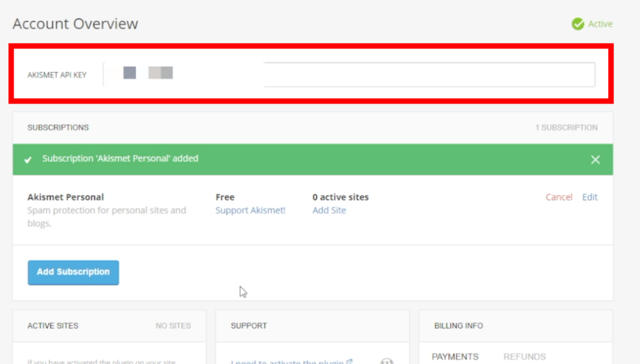This screenshot has height=364, width=640.
Task: Click the '1 SUBSCRIPTION' count text
Action: 566,127
